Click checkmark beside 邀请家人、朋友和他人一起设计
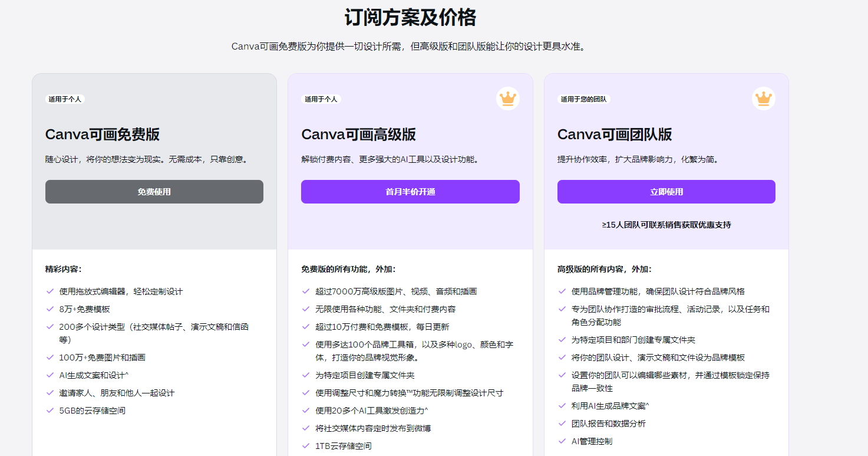 coord(49,393)
